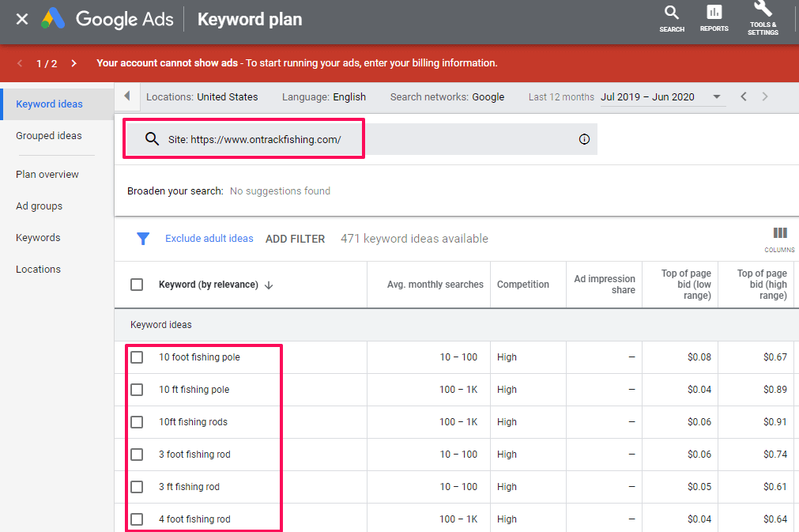This screenshot has height=532, width=799.
Task: Check the box for 3 foot fishing rod
Action: 137,455
